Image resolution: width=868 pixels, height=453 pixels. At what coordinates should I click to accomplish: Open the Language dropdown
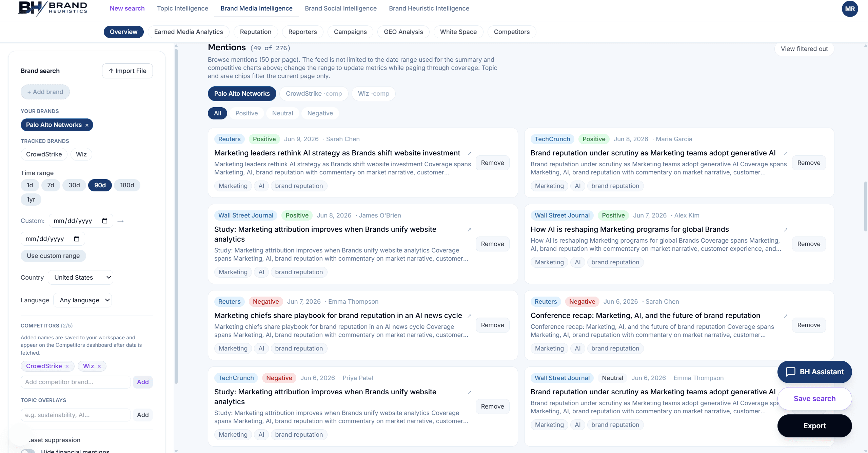pos(83,300)
